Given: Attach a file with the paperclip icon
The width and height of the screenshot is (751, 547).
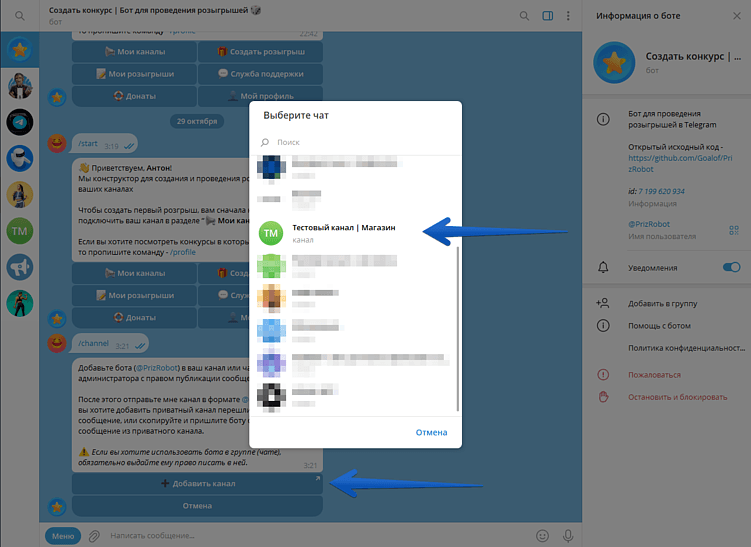Looking at the screenshot, I should [94, 536].
